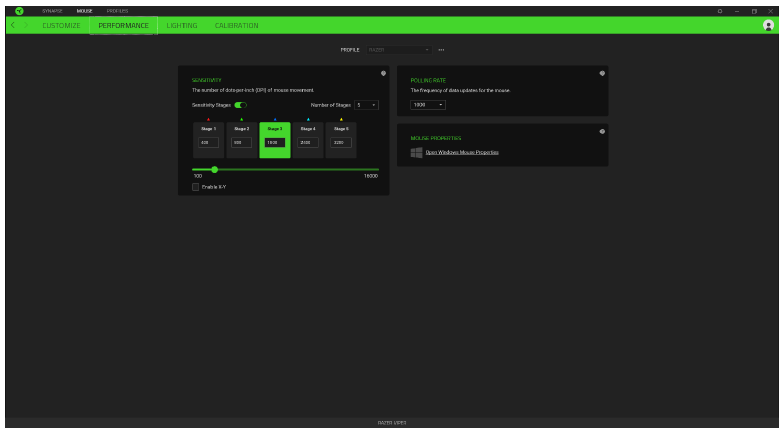Screen dimensions: 784x434
Task: Click the 100 minimum DPI label
Action: coord(198,176)
